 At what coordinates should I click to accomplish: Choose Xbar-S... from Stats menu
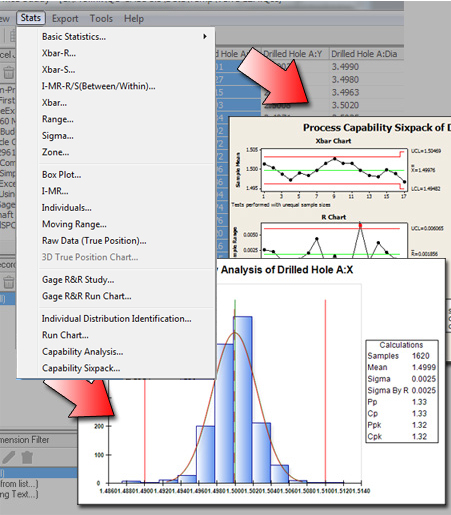pos(116,70)
